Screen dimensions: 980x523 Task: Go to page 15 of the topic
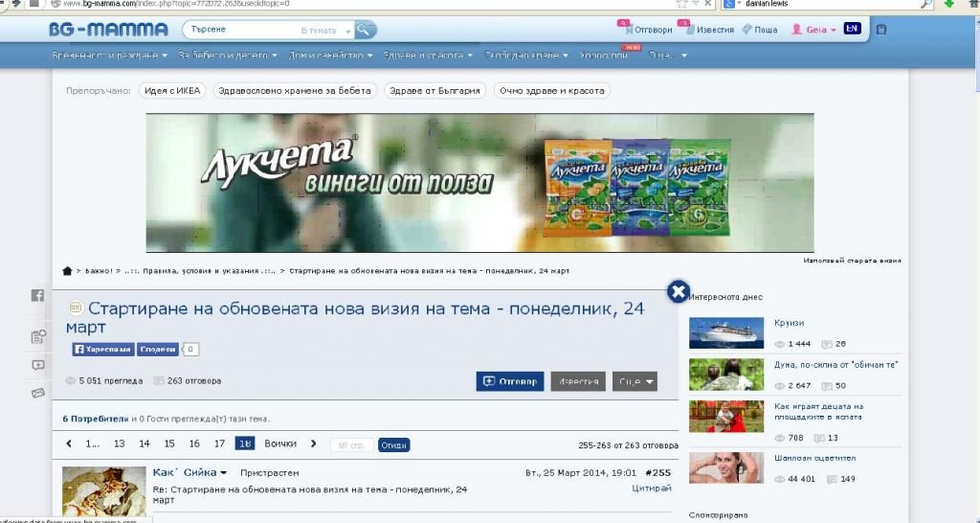169,444
